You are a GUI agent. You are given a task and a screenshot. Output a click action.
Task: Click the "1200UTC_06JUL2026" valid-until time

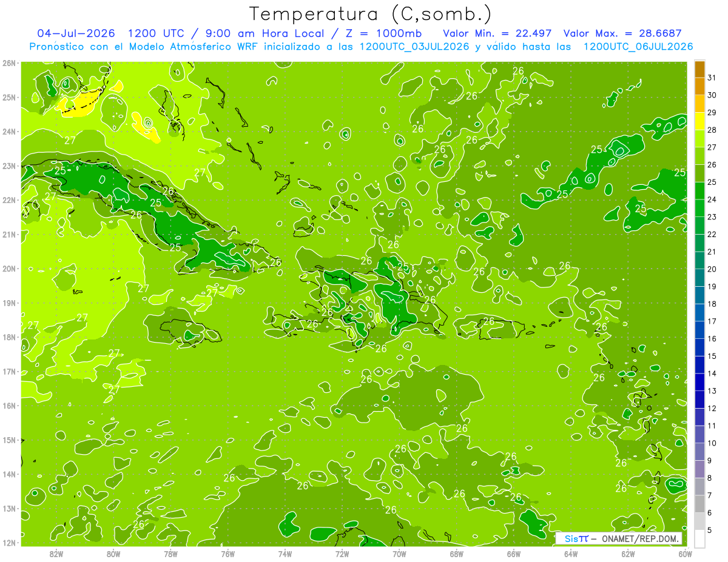(x=638, y=47)
